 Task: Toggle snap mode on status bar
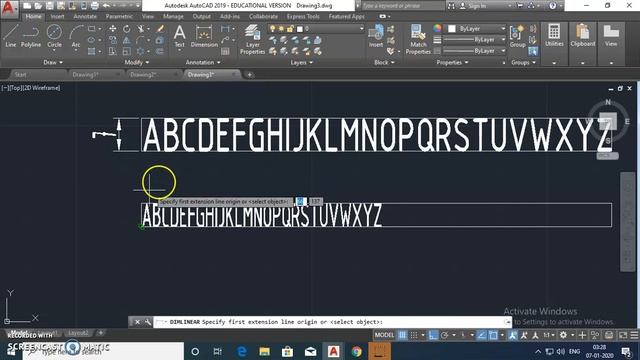414,335
